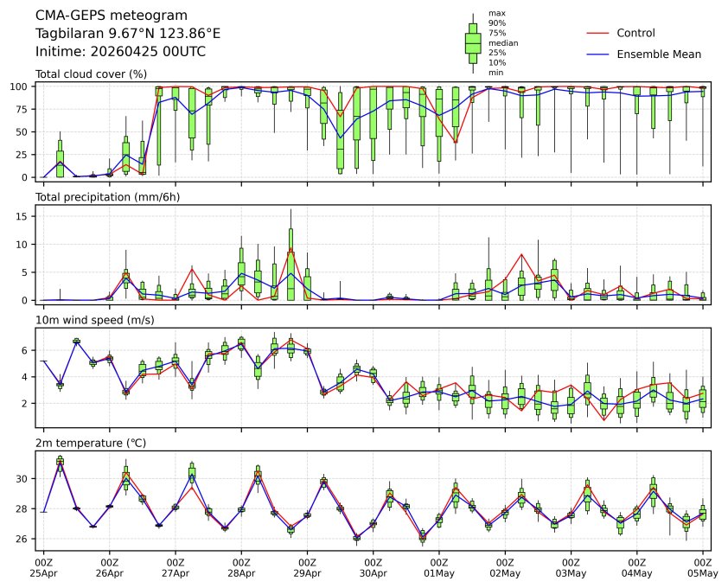Click the Tagbilaran location coordinates text
The width and height of the screenshot is (728, 588).
(x=127, y=33)
